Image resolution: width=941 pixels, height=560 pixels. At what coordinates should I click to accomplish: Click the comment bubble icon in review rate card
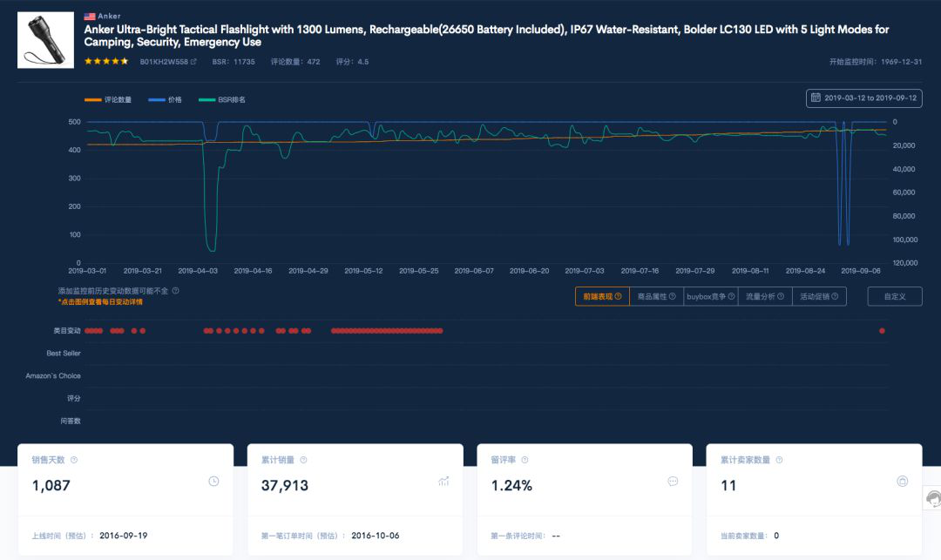point(673,482)
